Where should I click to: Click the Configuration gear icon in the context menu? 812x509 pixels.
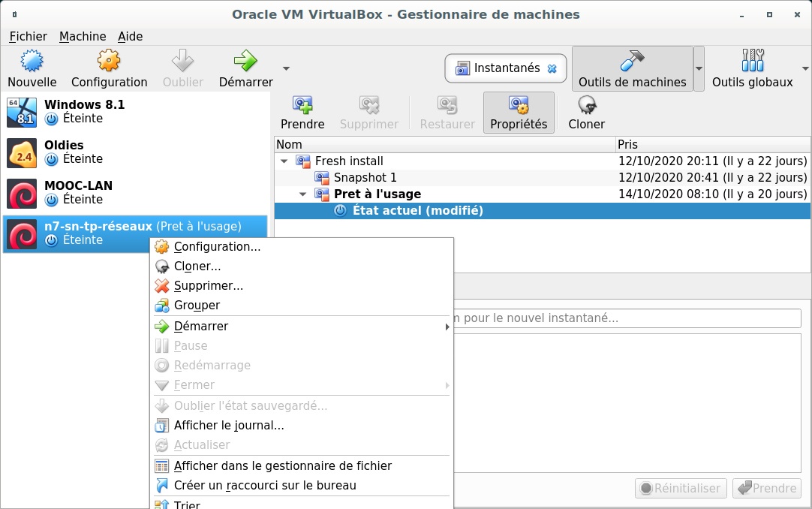tap(162, 246)
